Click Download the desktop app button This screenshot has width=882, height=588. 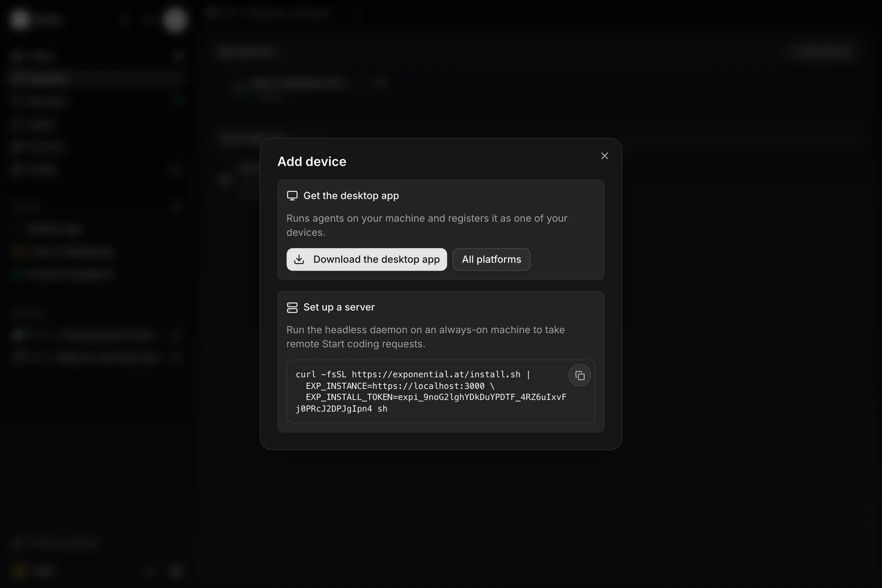pyautogui.click(x=367, y=259)
